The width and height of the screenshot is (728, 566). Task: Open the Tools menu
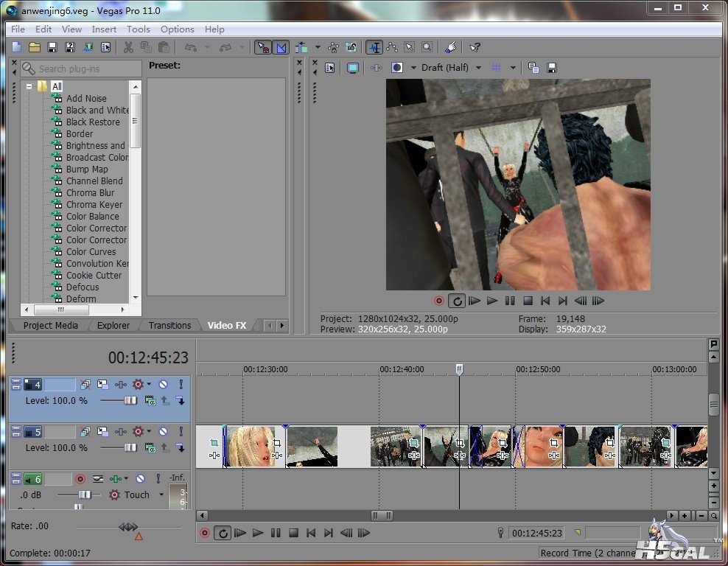[139, 29]
